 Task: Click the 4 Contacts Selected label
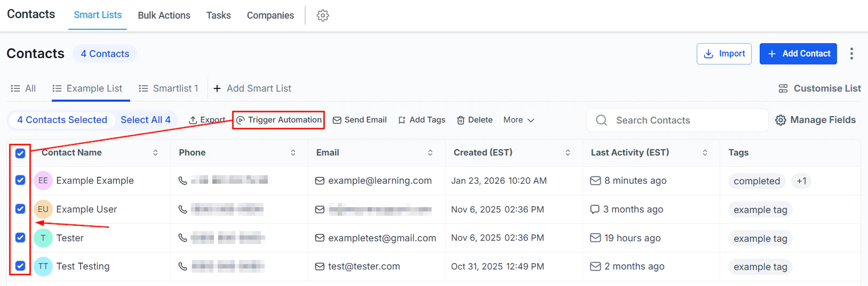pyautogui.click(x=62, y=120)
